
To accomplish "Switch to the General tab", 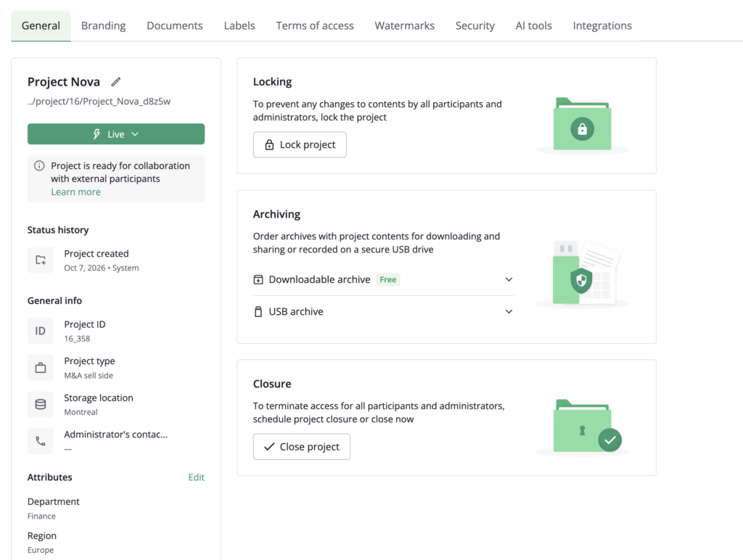I will coord(41,25).
